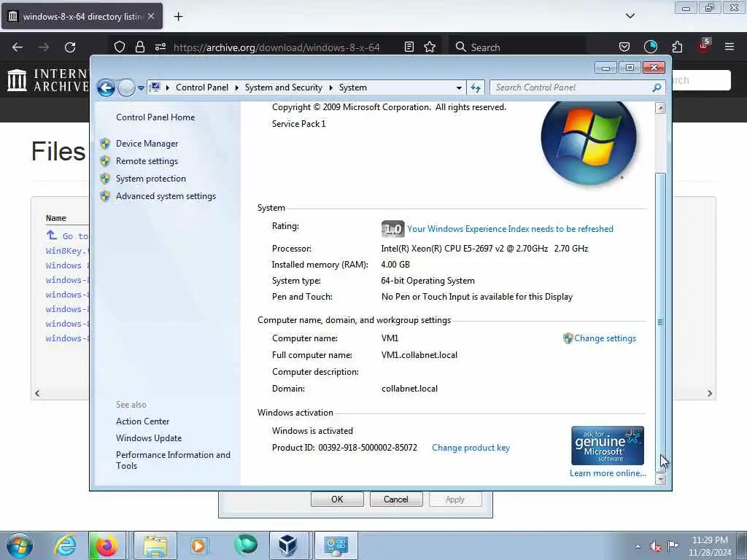Screen dimensions: 747x560
Task: Open a new Firefox tab
Action: pos(178,16)
